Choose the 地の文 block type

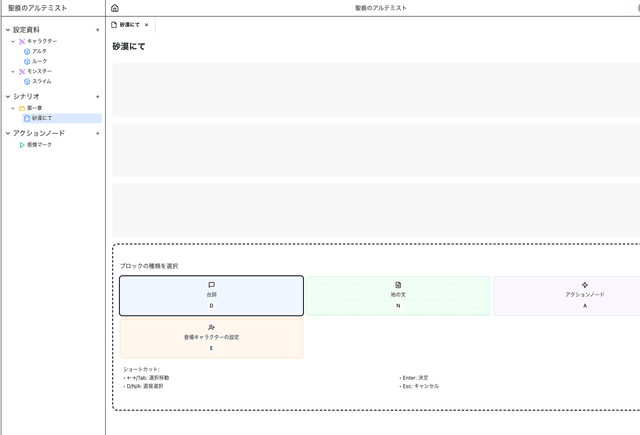(398, 295)
